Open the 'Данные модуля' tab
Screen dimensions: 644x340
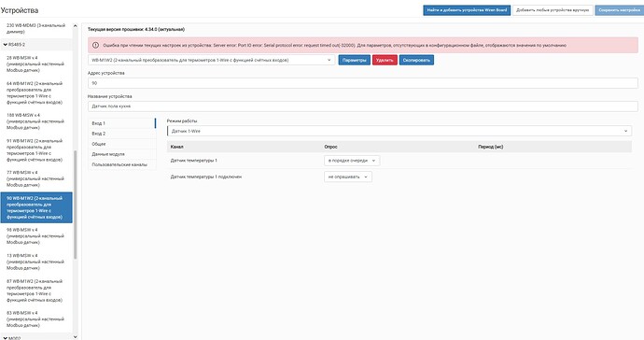[x=122, y=154]
